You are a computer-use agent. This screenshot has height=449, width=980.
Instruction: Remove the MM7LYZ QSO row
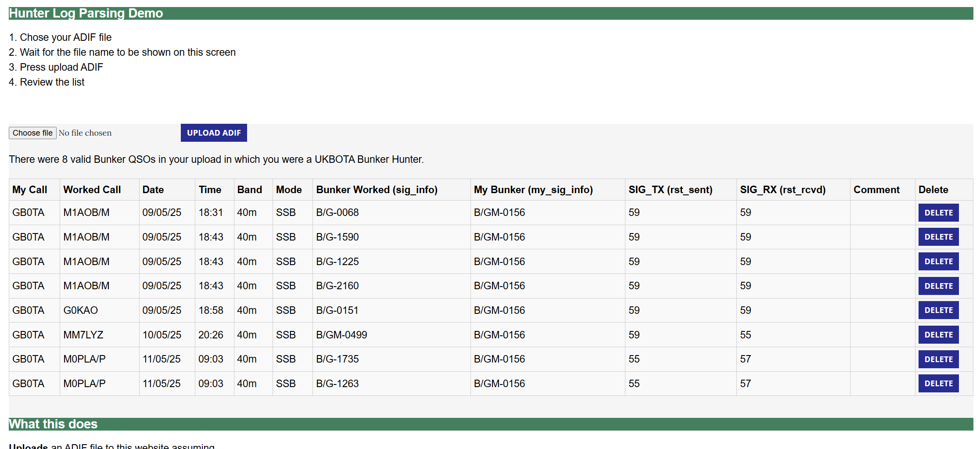click(938, 335)
